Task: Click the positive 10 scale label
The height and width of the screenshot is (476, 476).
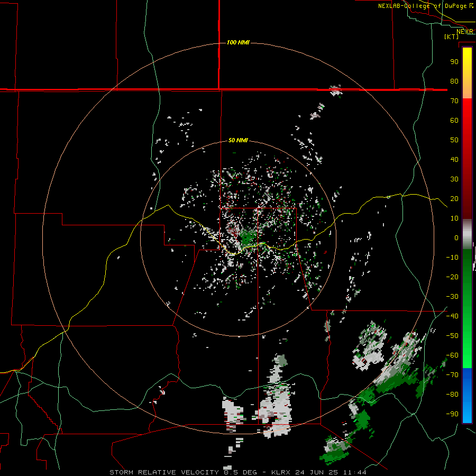Action: (454, 218)
